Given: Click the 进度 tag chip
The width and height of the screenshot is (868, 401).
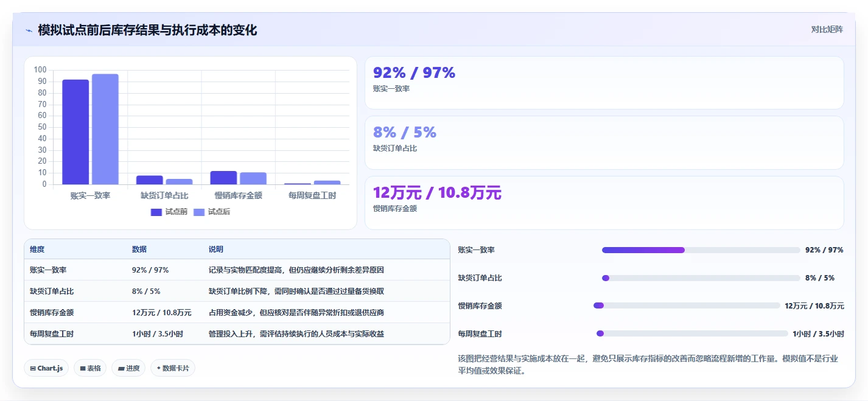Looking at the screenshot, I should pyautogui.click(x=128, y=368).
